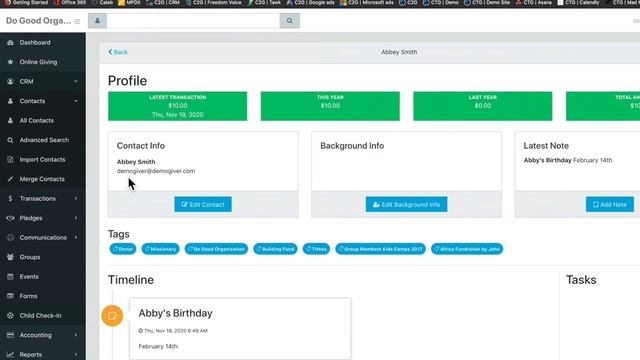Screen dimensions: 640x360
Task: Click the Abby's Birthday timeline title
Action: [176, 313]
